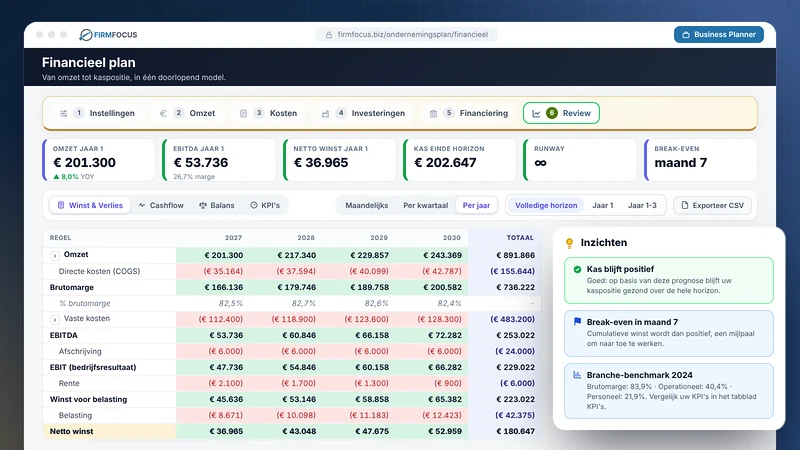Click the Netto winst row label

pos(71,431)
